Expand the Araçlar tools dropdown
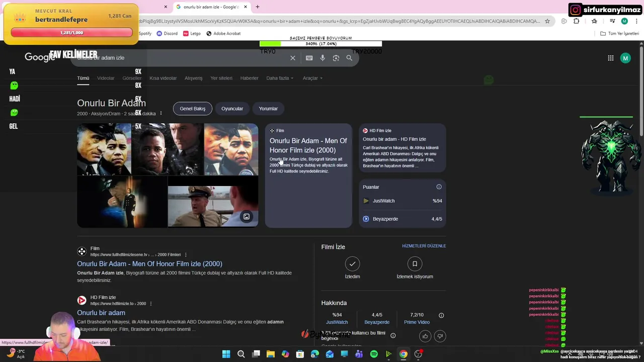This screenshot has width=644, height=362. (x=312, y=78)
